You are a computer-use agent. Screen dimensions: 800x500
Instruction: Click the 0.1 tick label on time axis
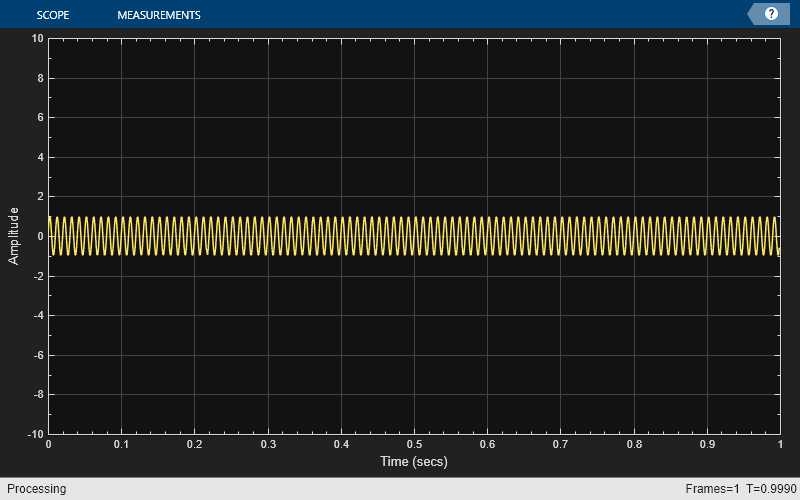pos(121,444)
